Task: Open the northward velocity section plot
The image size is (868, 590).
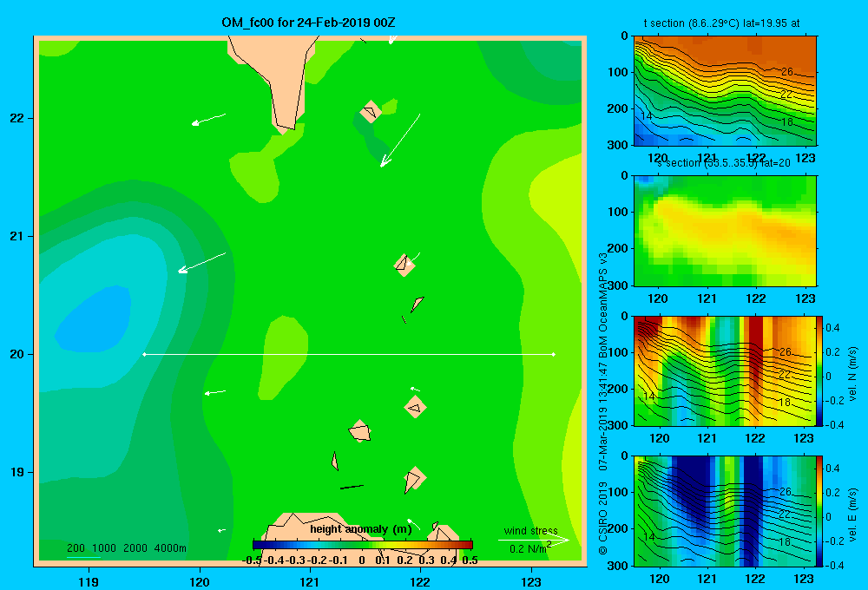Action: [x=725, y=370]
